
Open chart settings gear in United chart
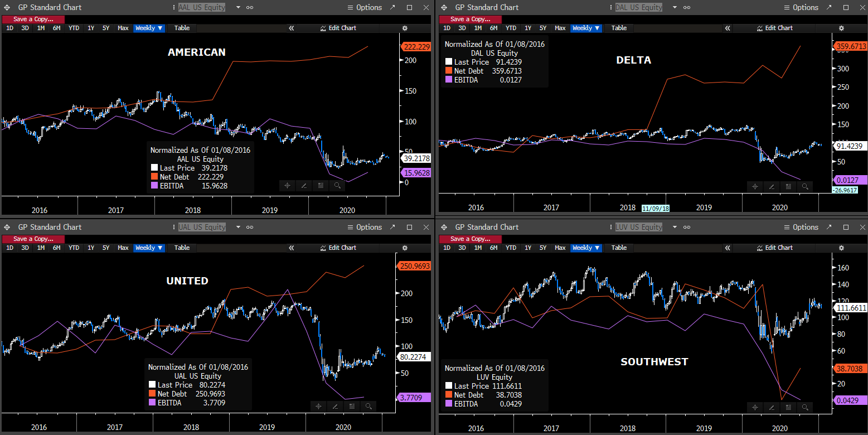(405, 248)
